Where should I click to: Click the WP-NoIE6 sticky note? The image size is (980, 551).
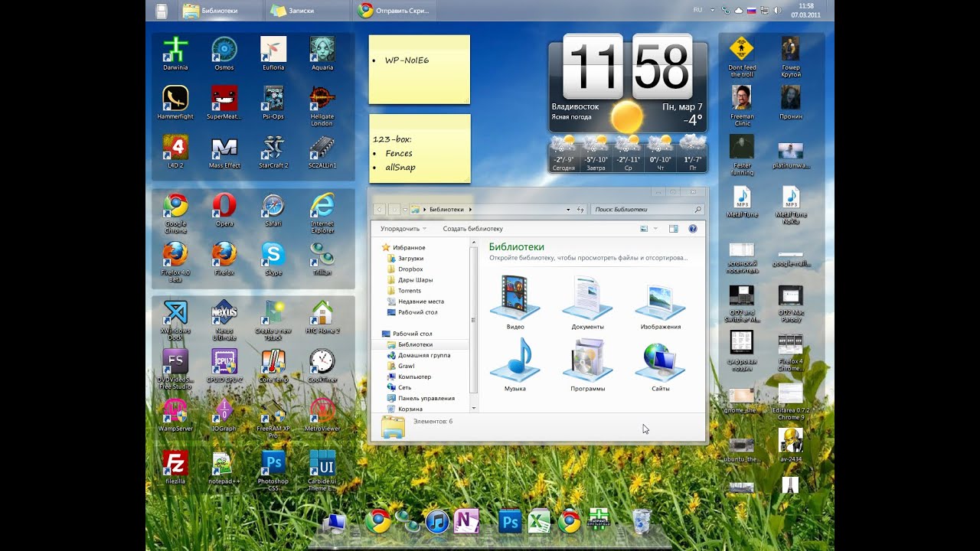(420, 69)
